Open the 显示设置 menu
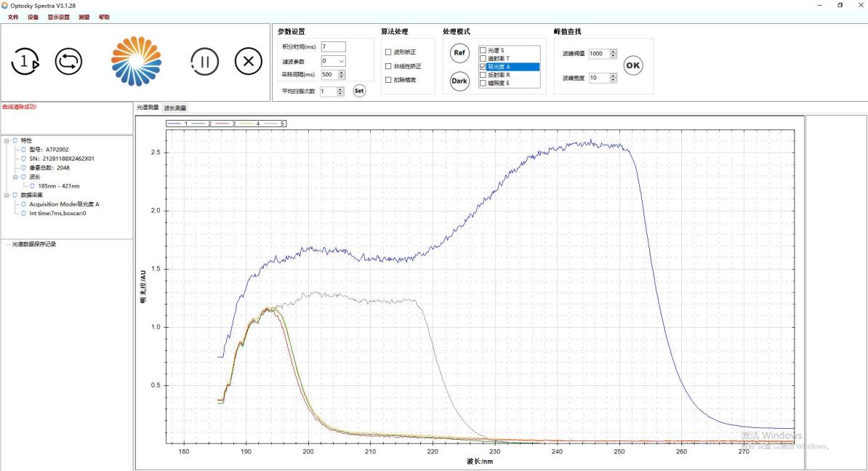Image resolution: width=868 pixels, height=471 pixels. (59, 17)
